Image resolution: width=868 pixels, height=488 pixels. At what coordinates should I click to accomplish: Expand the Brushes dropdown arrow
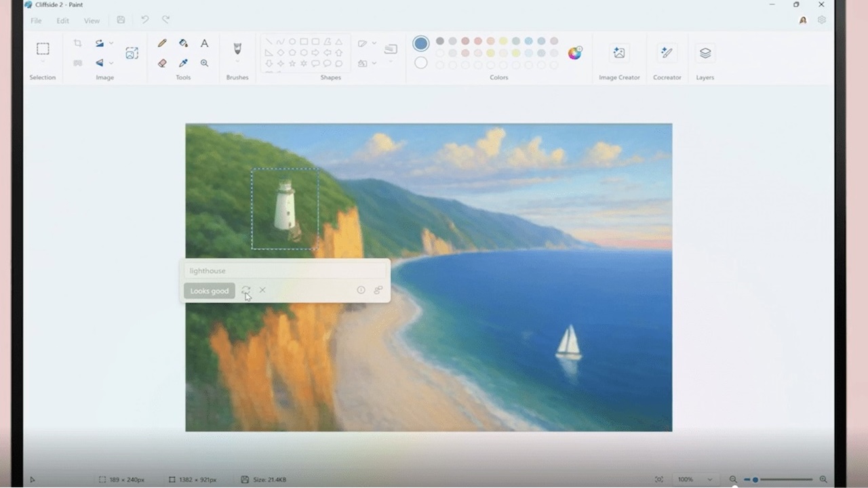tap(237, 62)
